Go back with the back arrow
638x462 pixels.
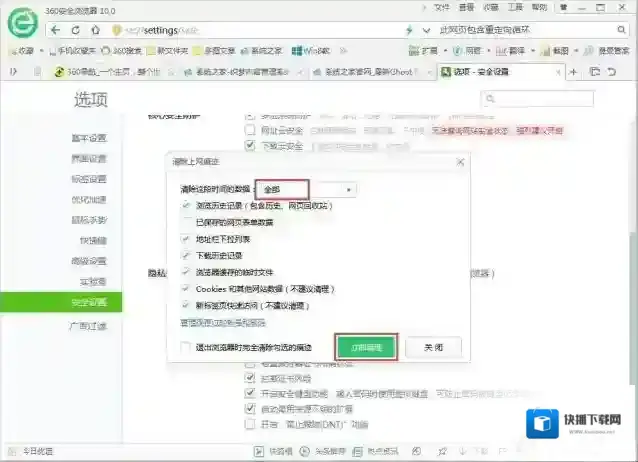[x=57, y=30]
